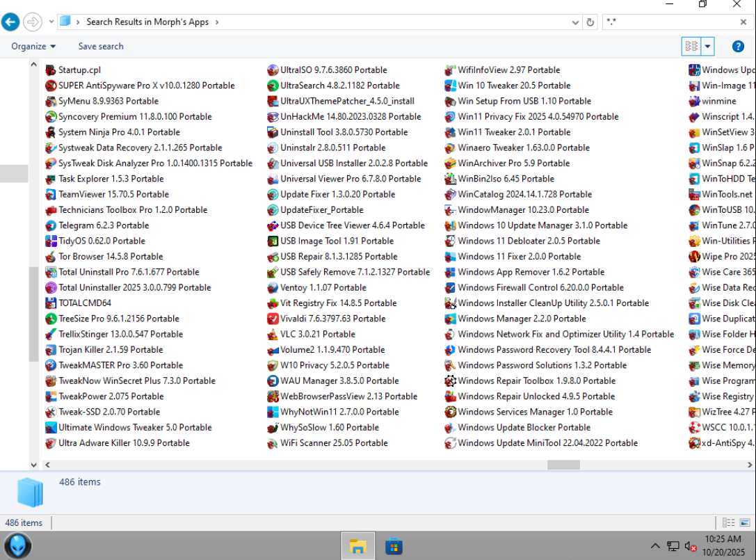Click the muted volume tray icon
The width and height of the screenshot is (756, 560).
(690, 547)
